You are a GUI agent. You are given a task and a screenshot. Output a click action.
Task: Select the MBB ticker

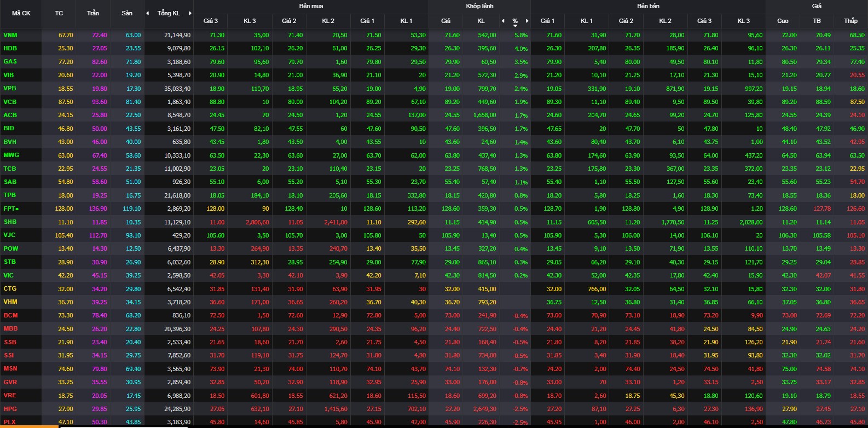coord(10,328)
